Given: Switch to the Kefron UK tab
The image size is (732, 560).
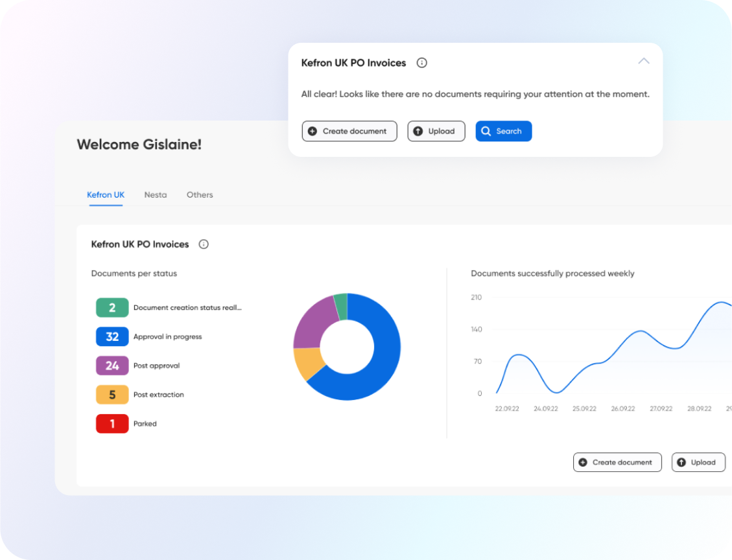Looking at the screenshot, I should (x=106, y=194).
